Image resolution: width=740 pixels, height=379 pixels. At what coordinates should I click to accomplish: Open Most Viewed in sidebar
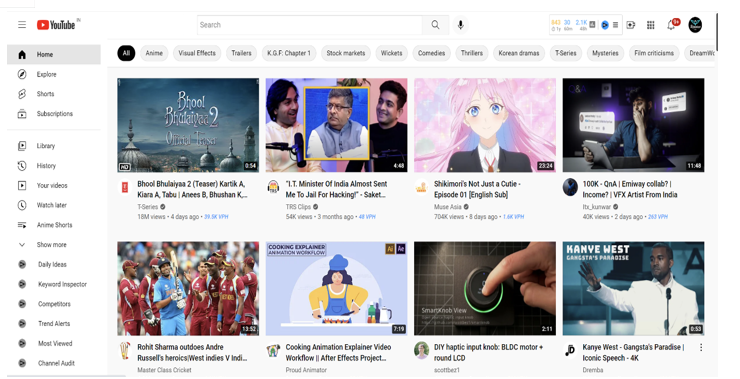(x=54, y=344)
